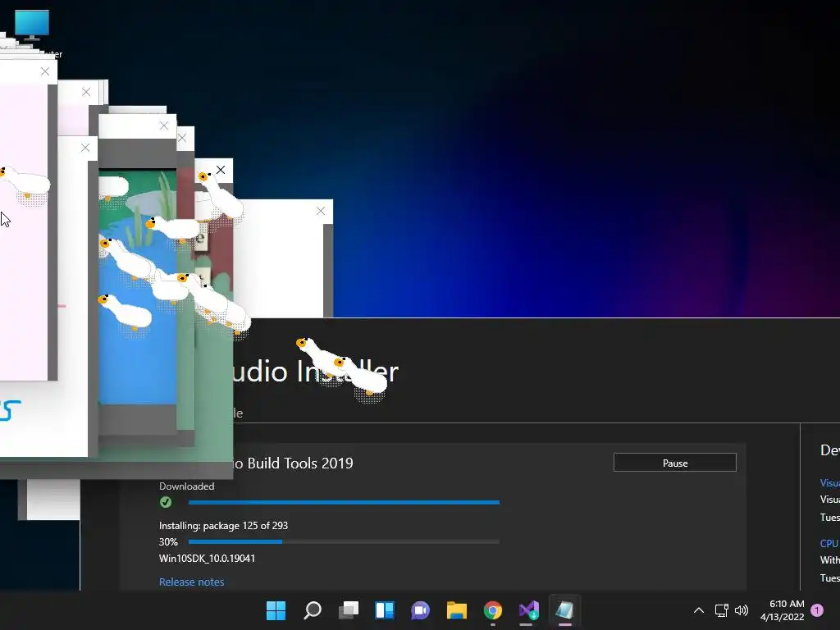Screen dimensions: 840x630
Task: Click the CPU news link in sidebar
Action: tap(829, 543)
